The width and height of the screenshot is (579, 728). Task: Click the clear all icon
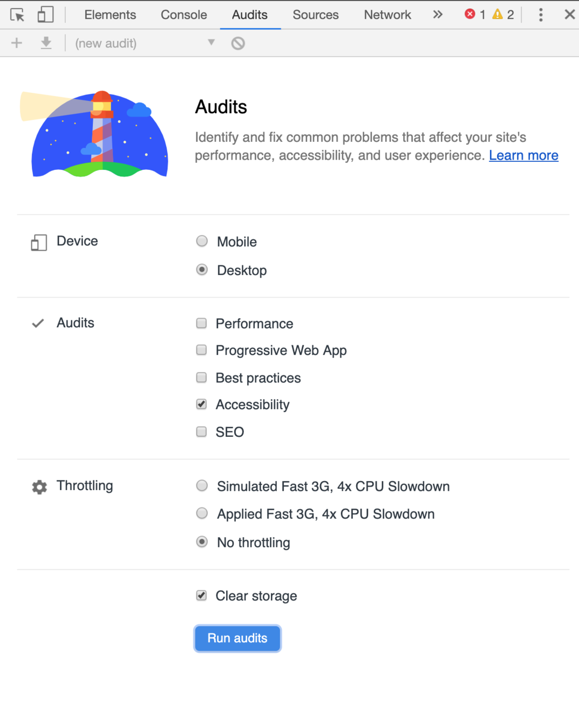coord(238,43)
